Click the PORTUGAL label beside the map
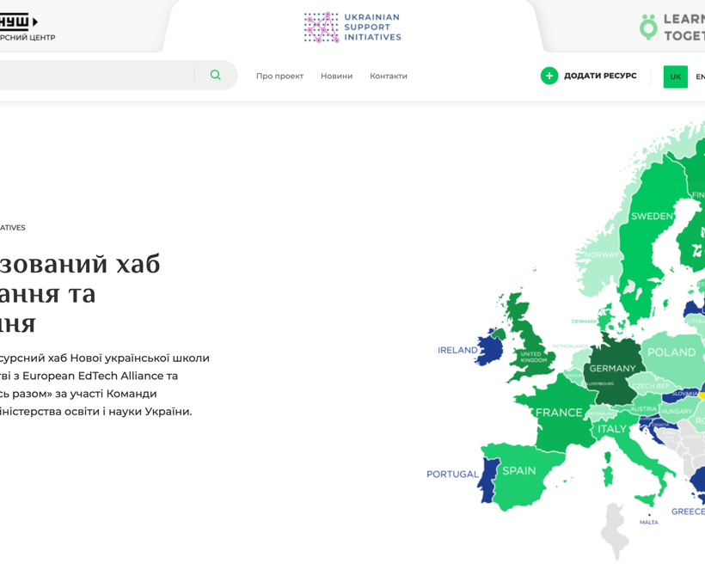 point(452,475)
